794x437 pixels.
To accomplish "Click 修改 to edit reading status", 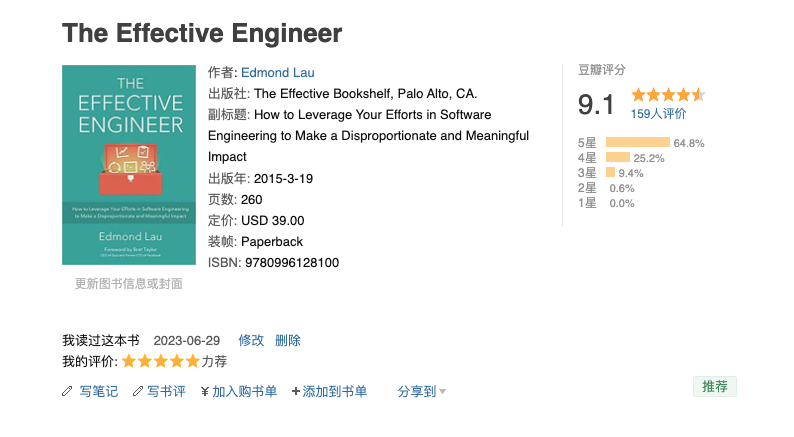I will (x=251, y=340).
